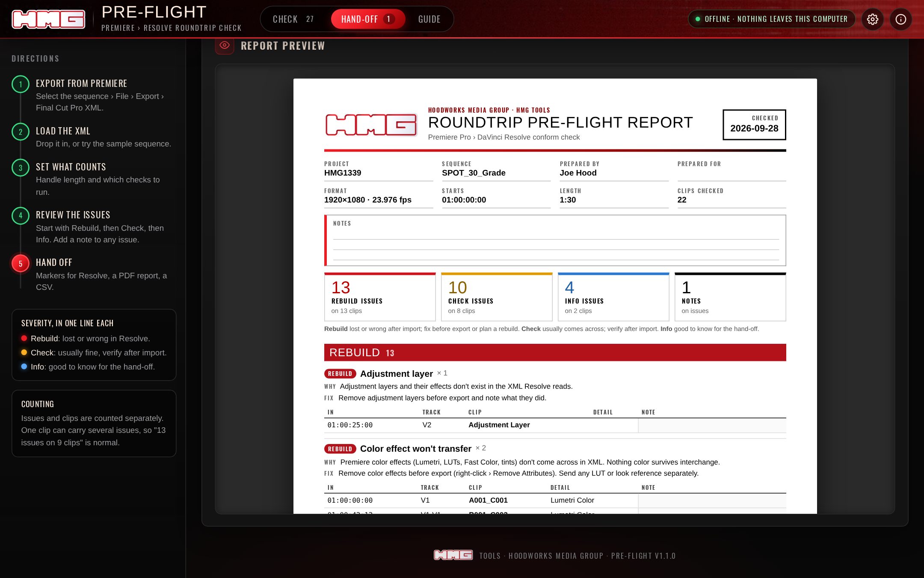This screenshot has width=924, height=578.
Task: Click the Counting panel heading
Action: [38, 404]
